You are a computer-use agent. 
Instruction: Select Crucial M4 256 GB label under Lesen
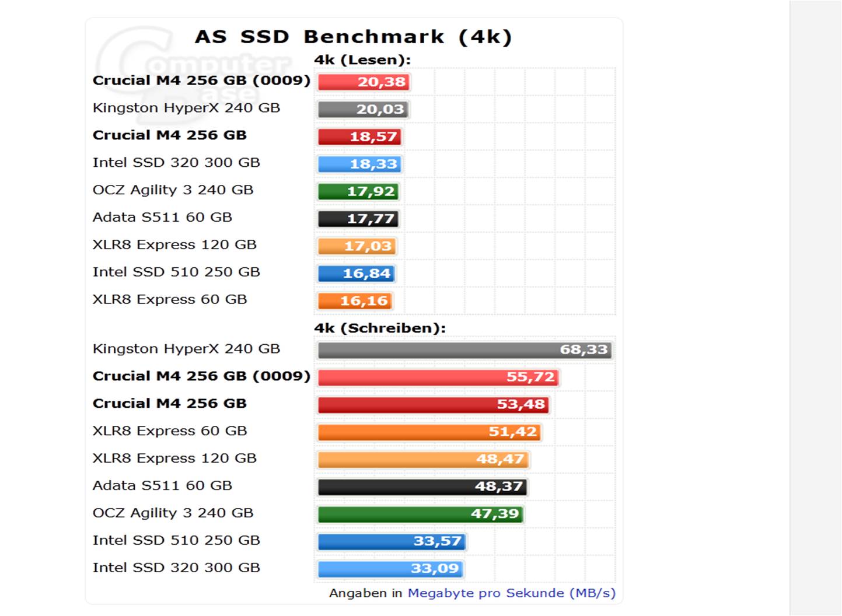pyautogui.click(x=169, y=136)
